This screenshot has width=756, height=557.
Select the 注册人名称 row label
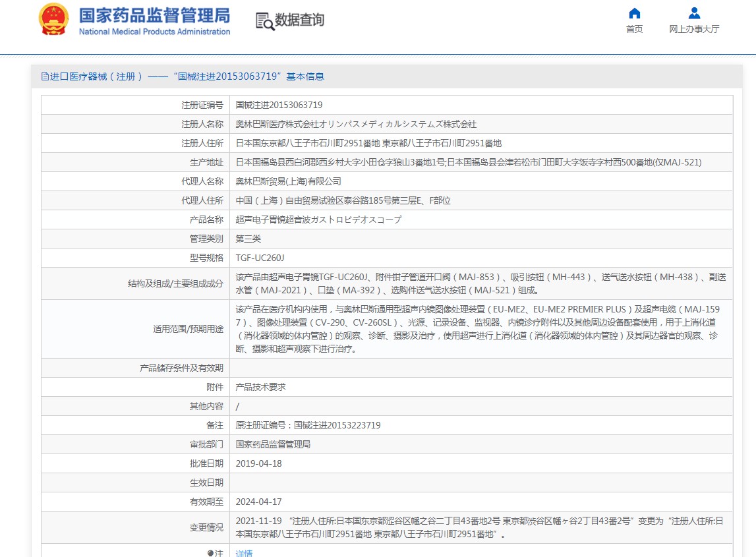202,124
